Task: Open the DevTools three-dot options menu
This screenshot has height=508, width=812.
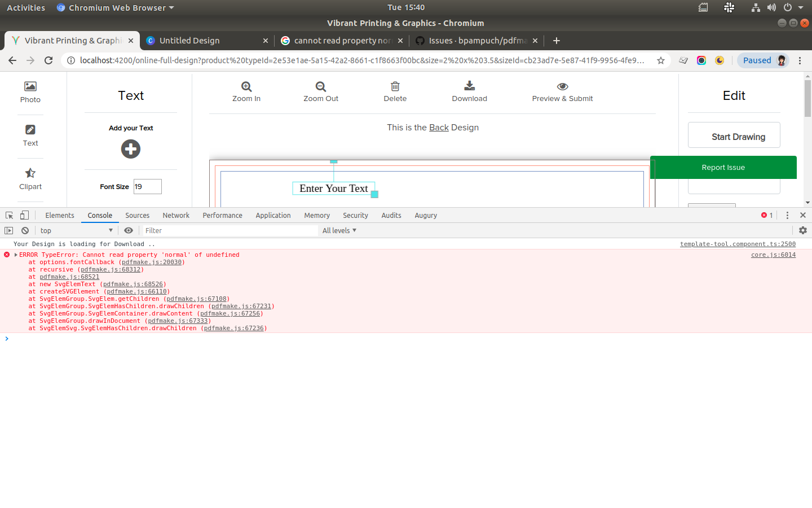Action: [x=787, y=215]
